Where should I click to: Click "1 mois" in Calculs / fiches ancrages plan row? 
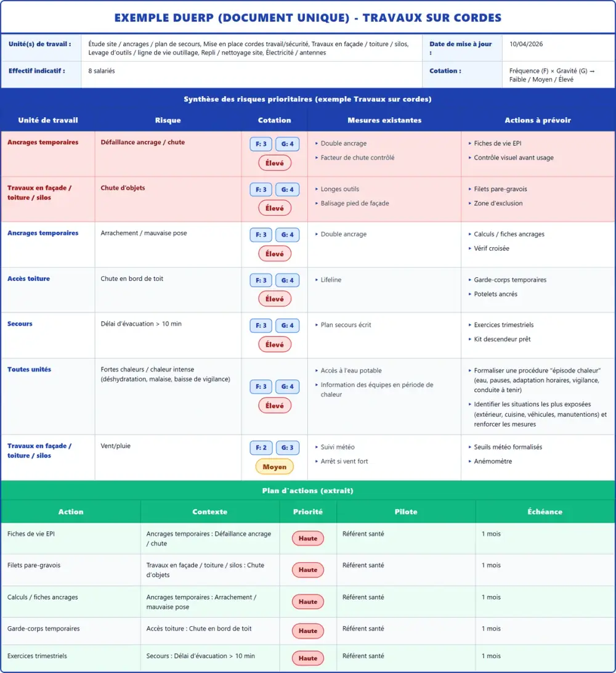point(491,597)
